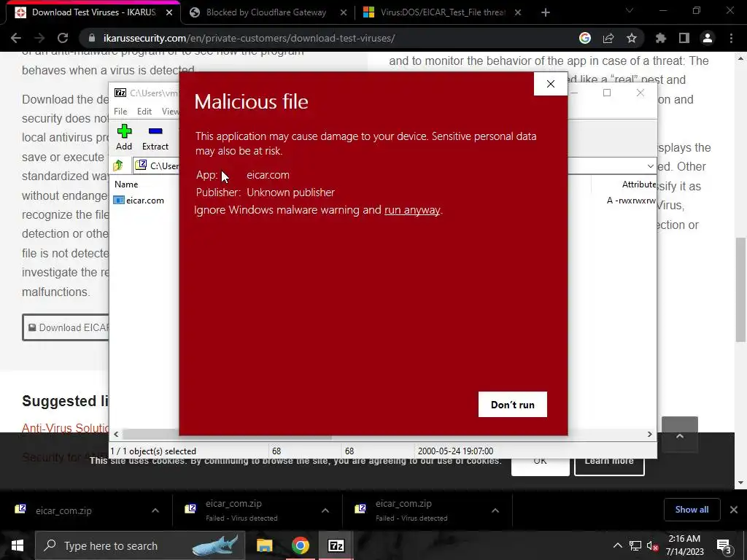This screenshot has height=560, width=747.
Task: Close the Malicious file dialog
Action: [x=551, y=84]
